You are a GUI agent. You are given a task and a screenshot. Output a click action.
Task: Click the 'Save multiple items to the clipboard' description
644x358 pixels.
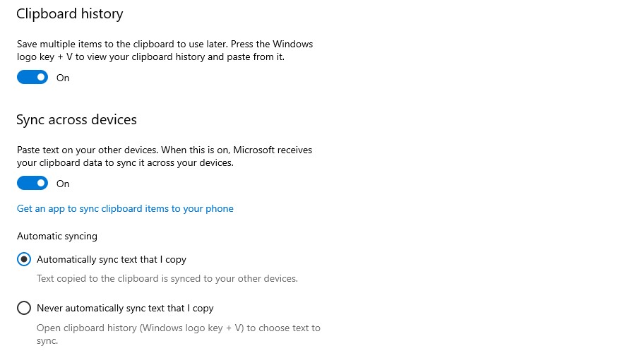pos(165,50)
